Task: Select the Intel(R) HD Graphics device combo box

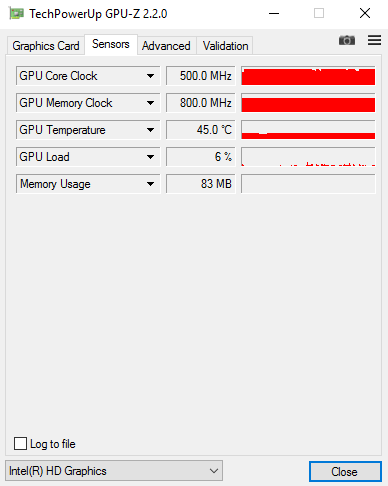Action: (x=114, y=471)
